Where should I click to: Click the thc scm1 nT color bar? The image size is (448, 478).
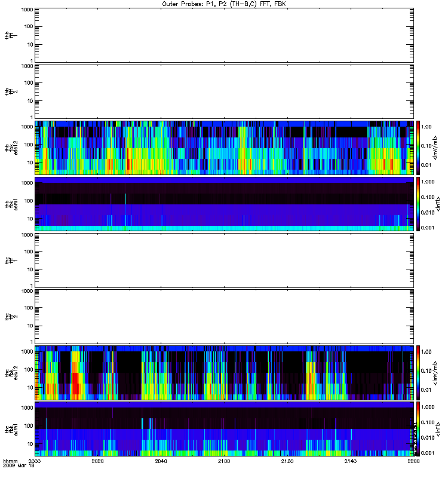click(x=418, y=429)
